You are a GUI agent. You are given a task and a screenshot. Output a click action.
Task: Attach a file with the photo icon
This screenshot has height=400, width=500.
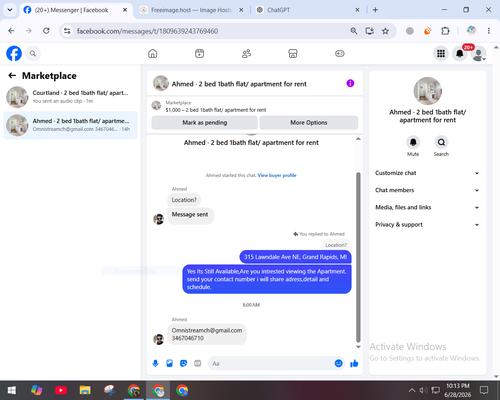pos(169,363)
